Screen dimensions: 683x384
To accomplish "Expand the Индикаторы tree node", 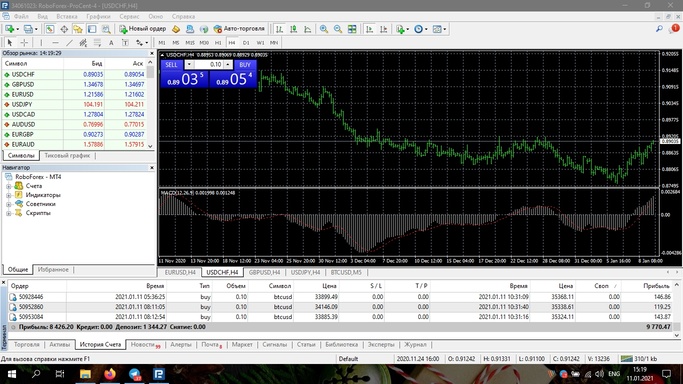I will (x=8, y=195).
